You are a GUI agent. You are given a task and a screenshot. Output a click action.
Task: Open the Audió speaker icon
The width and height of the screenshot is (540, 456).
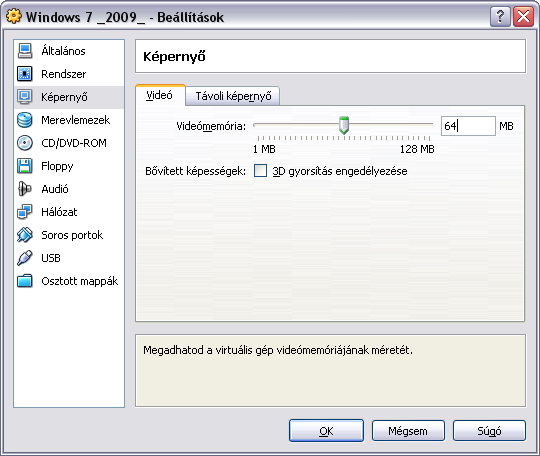pyautogui.click(x=25, y=189)
